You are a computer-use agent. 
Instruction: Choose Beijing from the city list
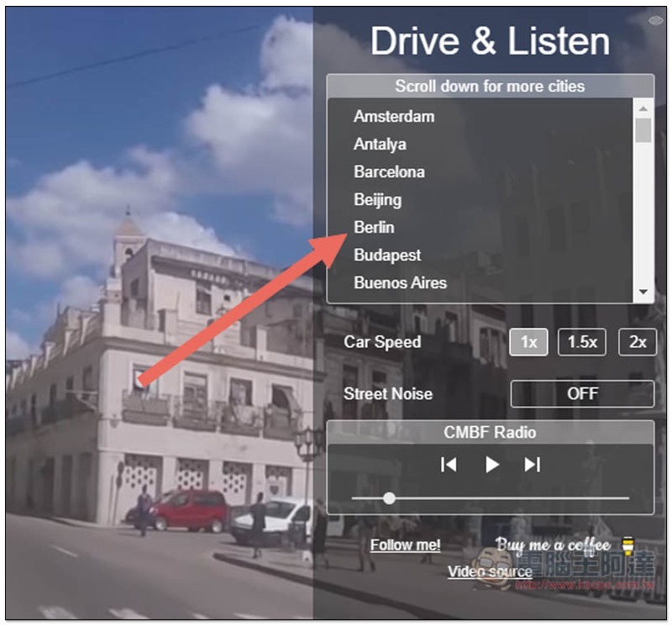click(x=377, y=199)
